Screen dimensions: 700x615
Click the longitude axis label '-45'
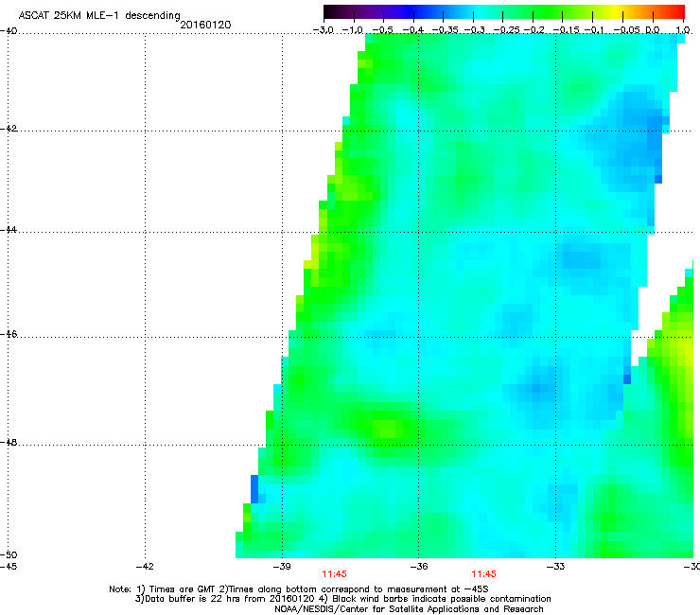(8, 567)
